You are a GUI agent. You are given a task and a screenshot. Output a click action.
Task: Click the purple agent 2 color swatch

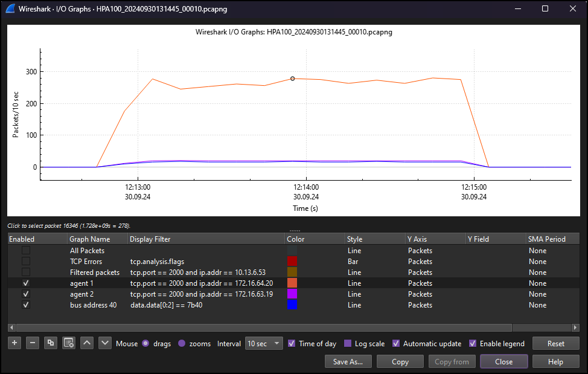pyautogui.click(x=292, y=294)
